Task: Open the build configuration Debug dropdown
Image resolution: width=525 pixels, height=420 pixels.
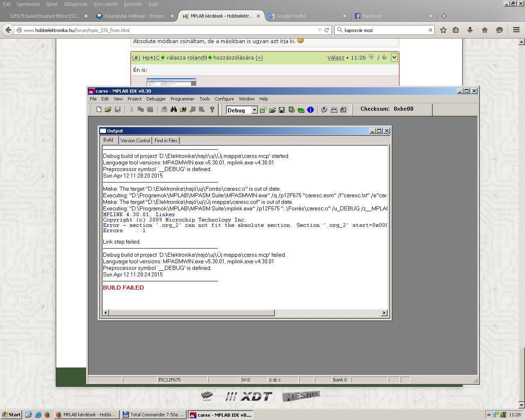Action: click(254, 110)
